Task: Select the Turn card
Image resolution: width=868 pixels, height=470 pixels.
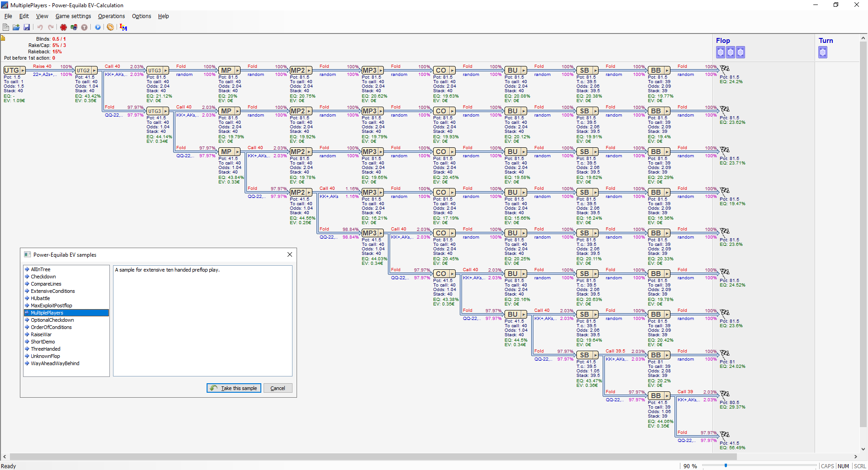Action: pos(823,52)
